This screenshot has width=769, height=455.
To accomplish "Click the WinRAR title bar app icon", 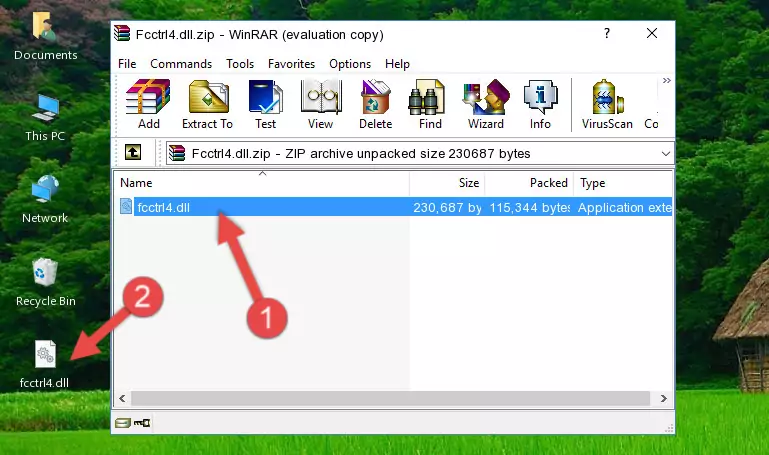I will tap(122, 34).
